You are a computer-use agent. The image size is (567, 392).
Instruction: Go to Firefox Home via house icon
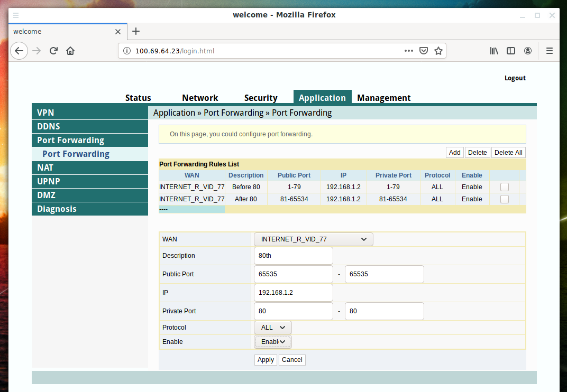point(70,51)
